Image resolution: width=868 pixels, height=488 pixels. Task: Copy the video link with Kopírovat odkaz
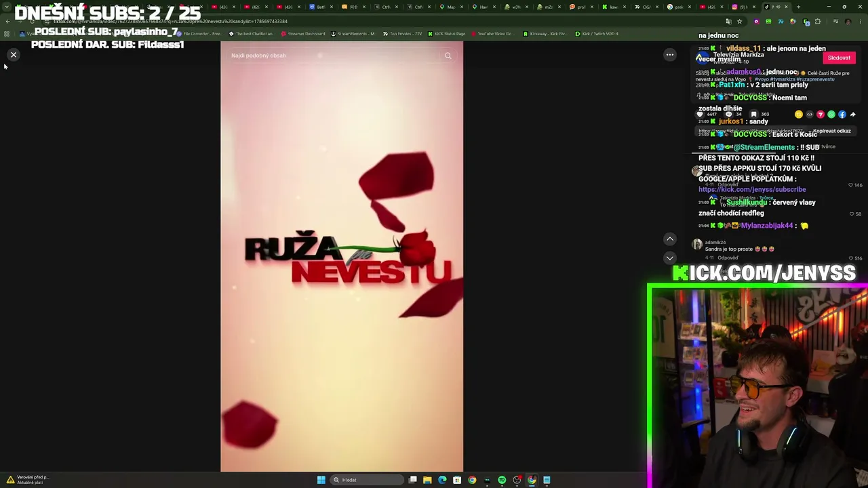(831, 131)
